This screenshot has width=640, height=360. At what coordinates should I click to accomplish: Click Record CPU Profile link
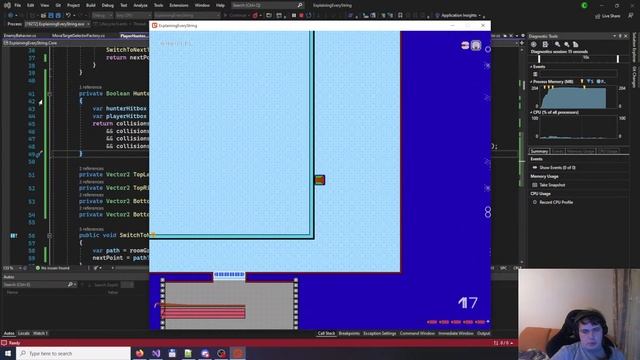coord(557,202)
